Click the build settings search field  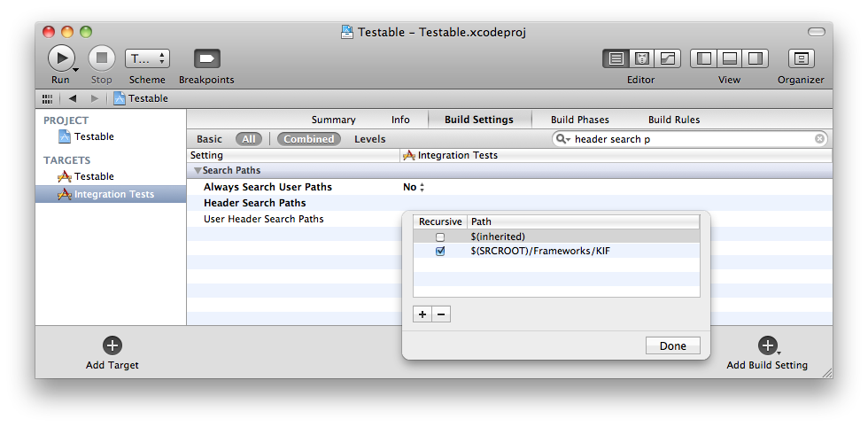(x=691, y=139)
